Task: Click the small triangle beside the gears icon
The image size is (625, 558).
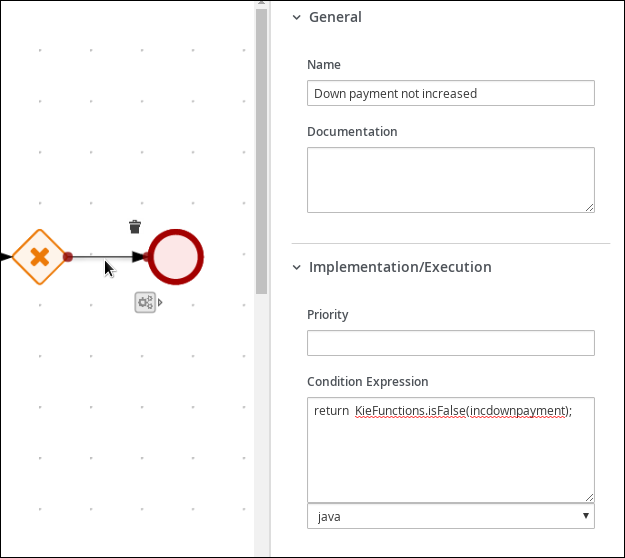Action: pyautogui.click(x=160, y=303)
